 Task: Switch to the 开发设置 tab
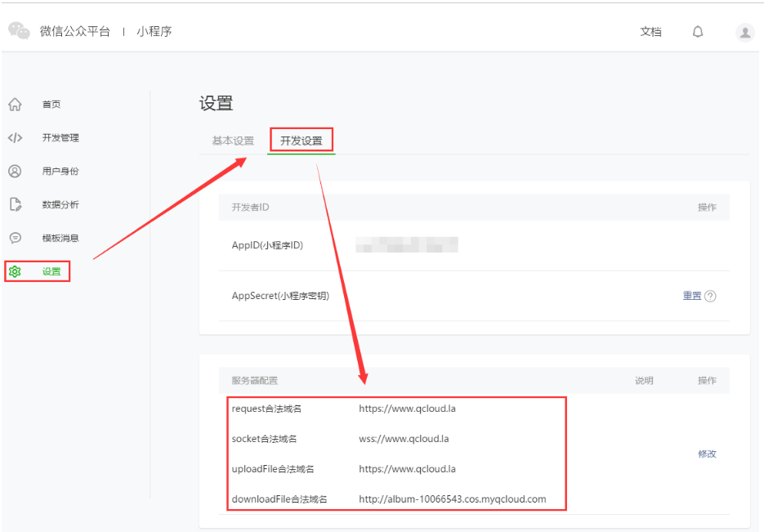coord(302,141)
